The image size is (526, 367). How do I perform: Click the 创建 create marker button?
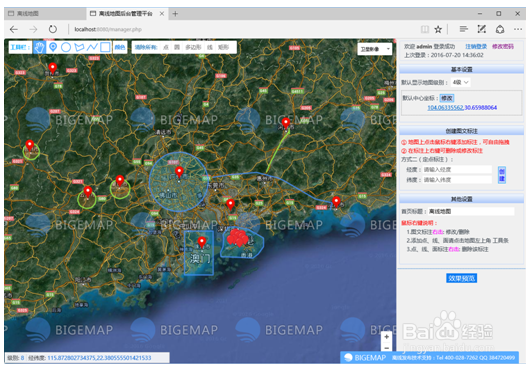pos(502,175)
